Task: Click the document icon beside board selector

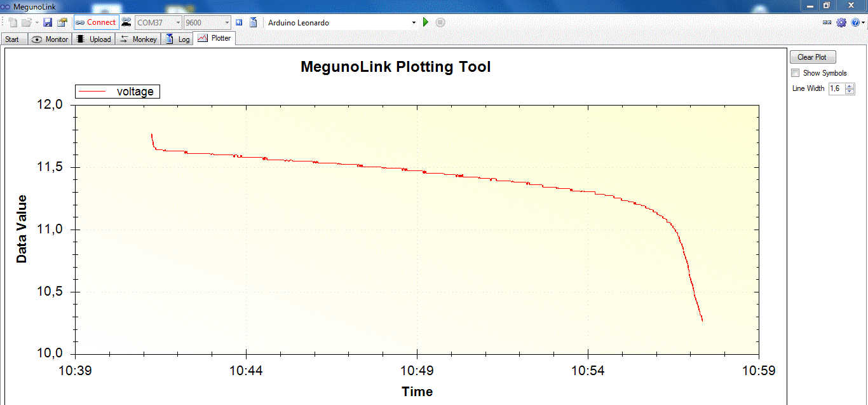Action: tap(253, 22)
